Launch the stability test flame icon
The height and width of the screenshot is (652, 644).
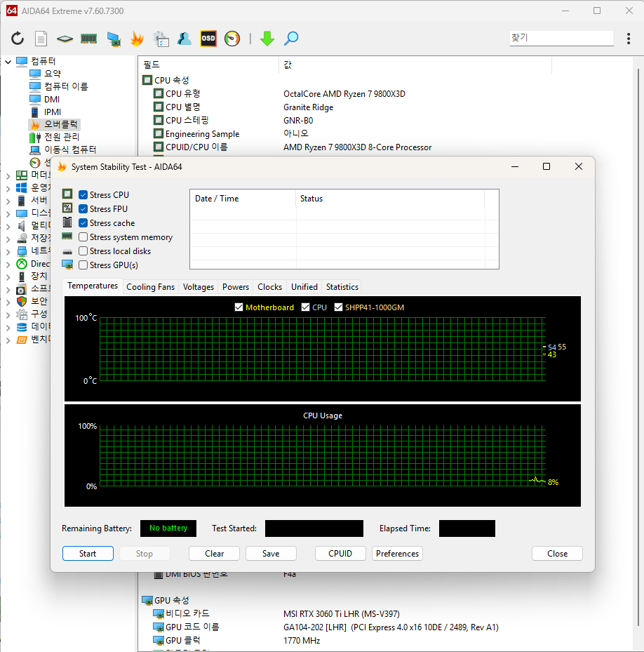pos(137,39)
